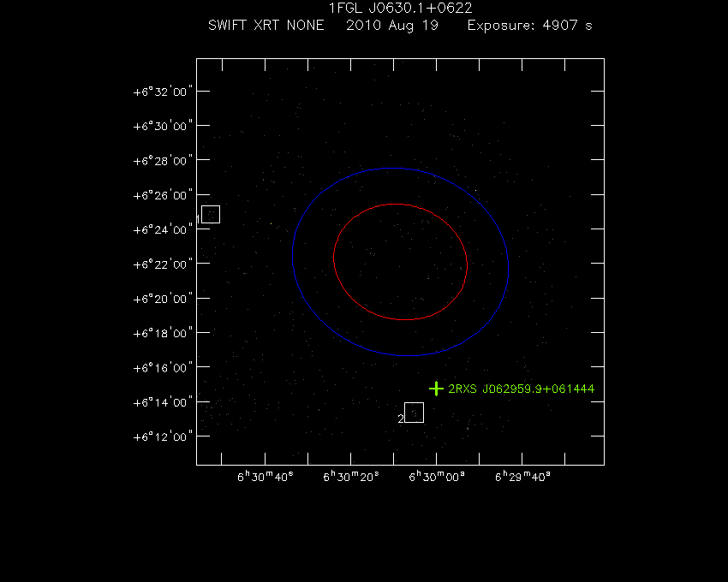Click right ascension label 6h30m40s
This screenshot has height=582, width=728.
(266, 477)
